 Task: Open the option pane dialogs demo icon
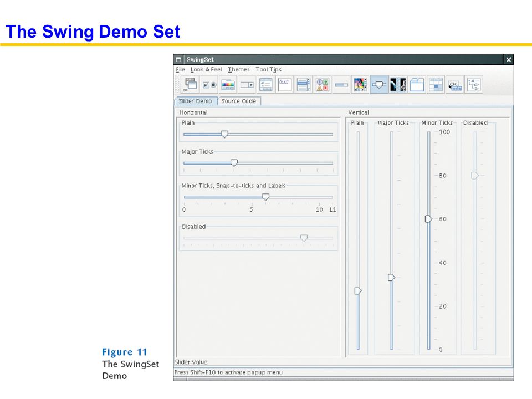tap(323, 84)
